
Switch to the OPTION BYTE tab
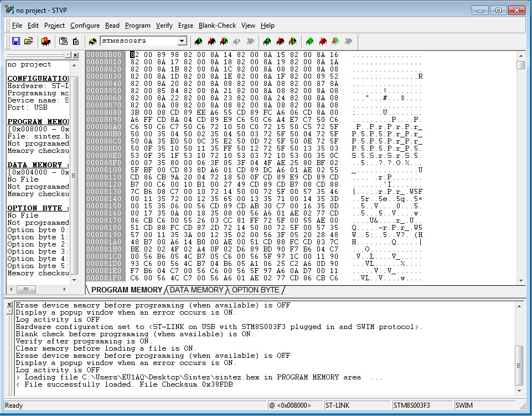pos(255,290)
